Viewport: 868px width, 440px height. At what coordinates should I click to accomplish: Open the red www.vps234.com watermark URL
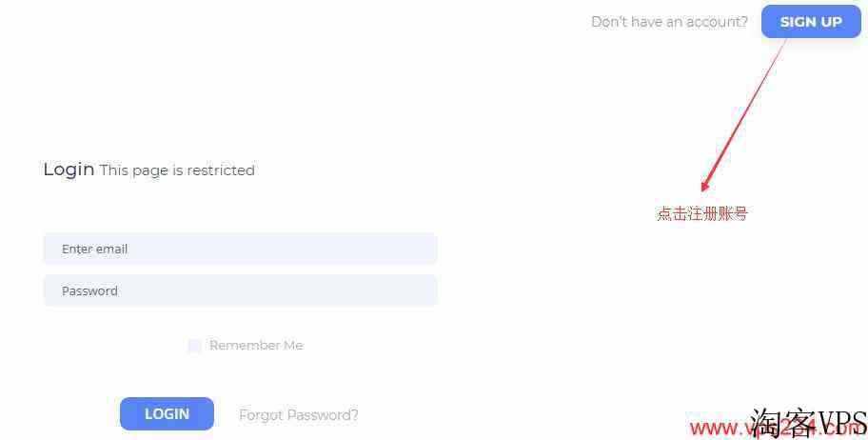[x=778, y=428]
